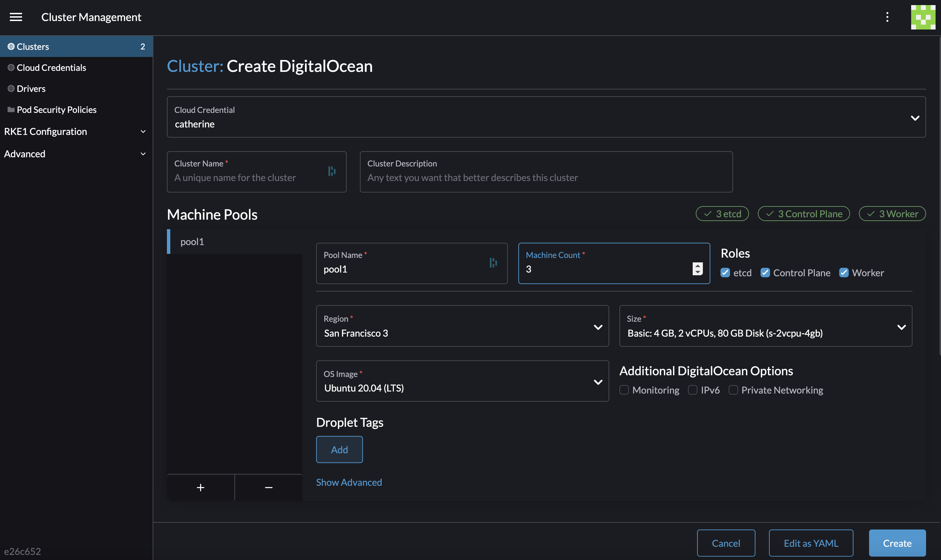The height and width of the screenshot is (560, 941).
Task: Select the pool1 tab
Action: coord(193,241)
